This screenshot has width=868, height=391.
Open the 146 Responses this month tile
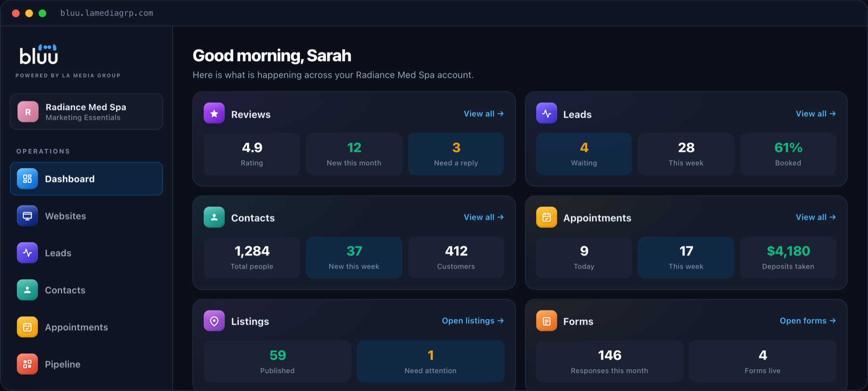click(x=610, y=361)
